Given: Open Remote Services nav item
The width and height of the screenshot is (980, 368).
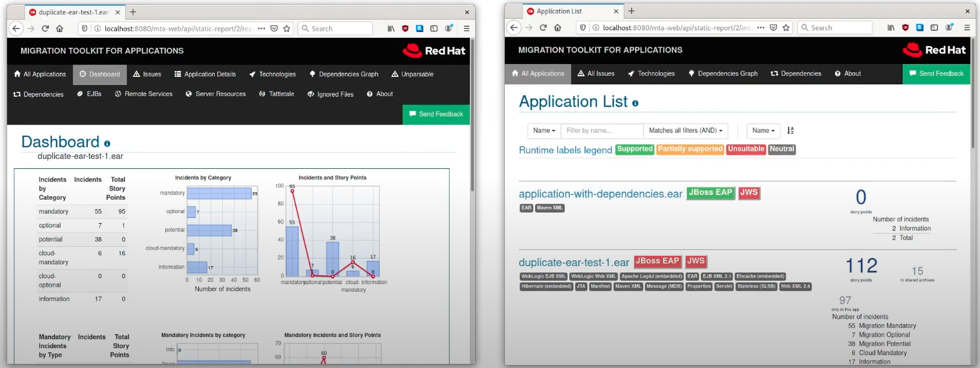Looking at the screenshot, I should [144, 94].
